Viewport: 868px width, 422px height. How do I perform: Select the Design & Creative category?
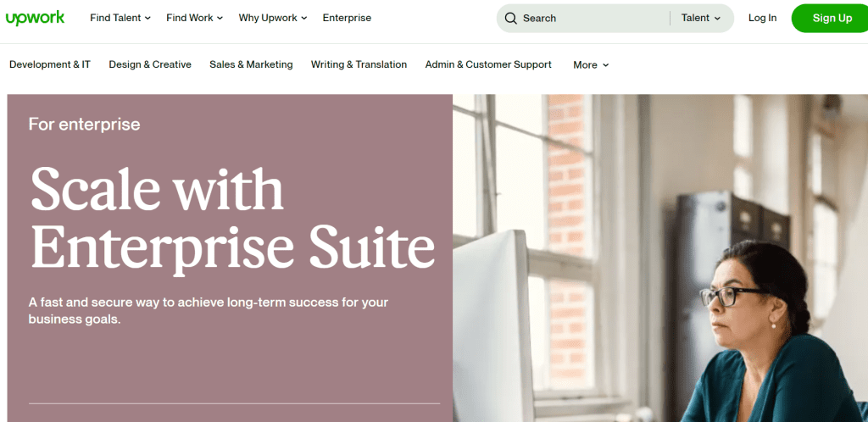point(150,64)
